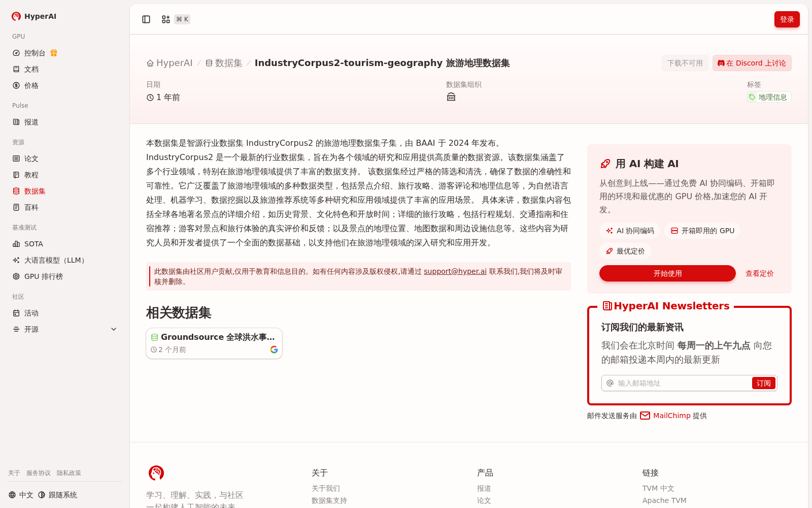This screenshot has width=812, height=508.
Task: Open 论文 papers in sidebar
Action: (x=65, y=158)
